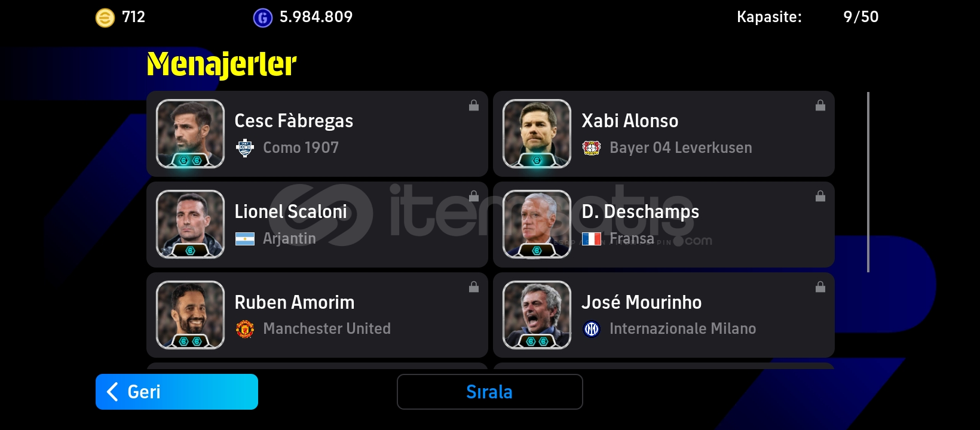Open the Ruben Amorim manager entry

317,315
